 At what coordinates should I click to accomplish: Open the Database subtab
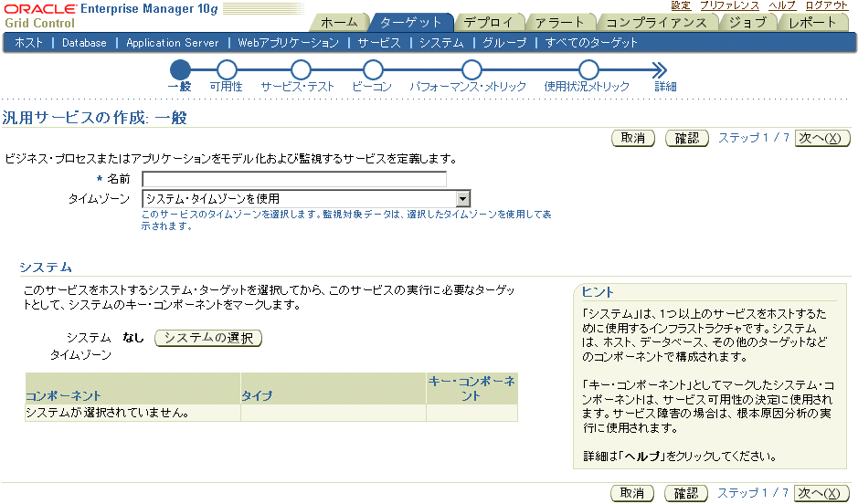pyautogui.click(x=84, y=43)
